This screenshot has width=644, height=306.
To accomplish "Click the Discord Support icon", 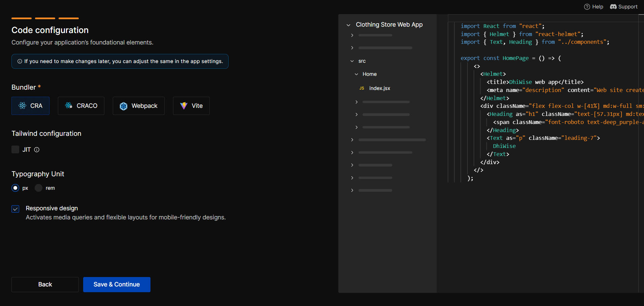I will click(x=613, y=7).
